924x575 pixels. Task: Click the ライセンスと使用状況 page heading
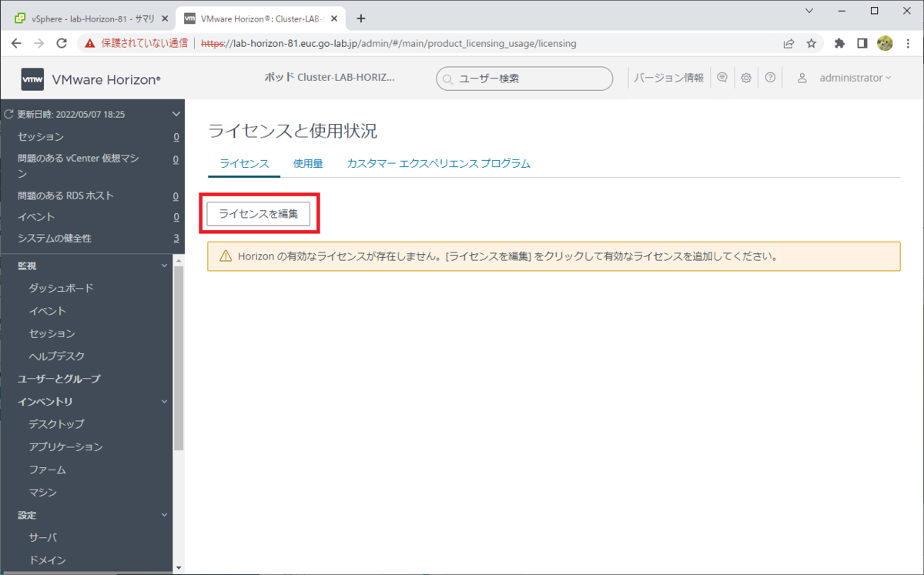click(x=293, y=131)
